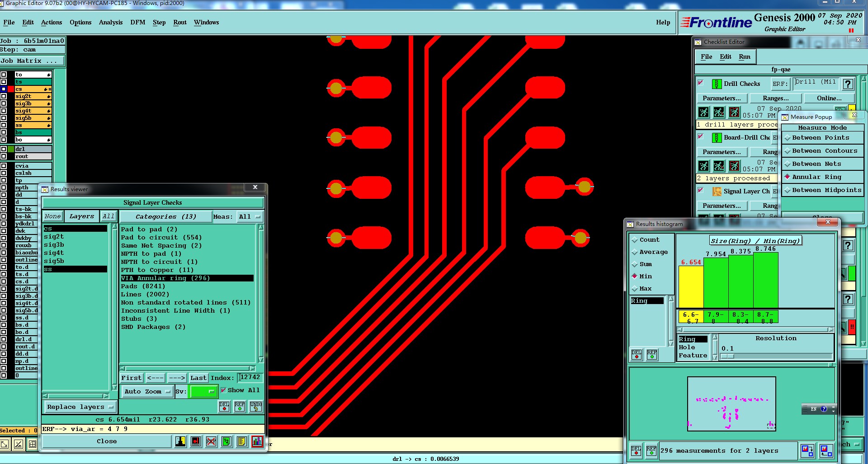Open Drill Checks Parameters... button
This screenshot has width=868, height=464.
tap(722, 98)
